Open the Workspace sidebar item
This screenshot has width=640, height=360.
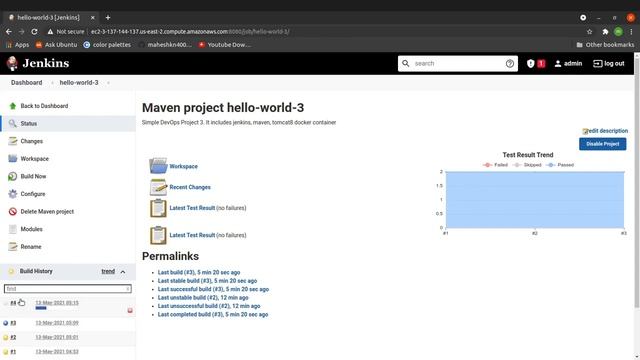click(34, 159)
